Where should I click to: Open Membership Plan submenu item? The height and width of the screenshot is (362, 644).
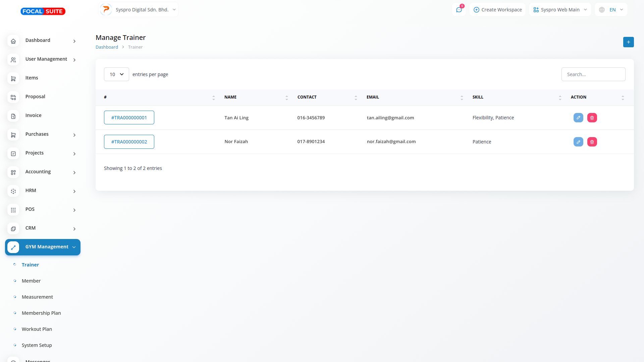point(41,313)
